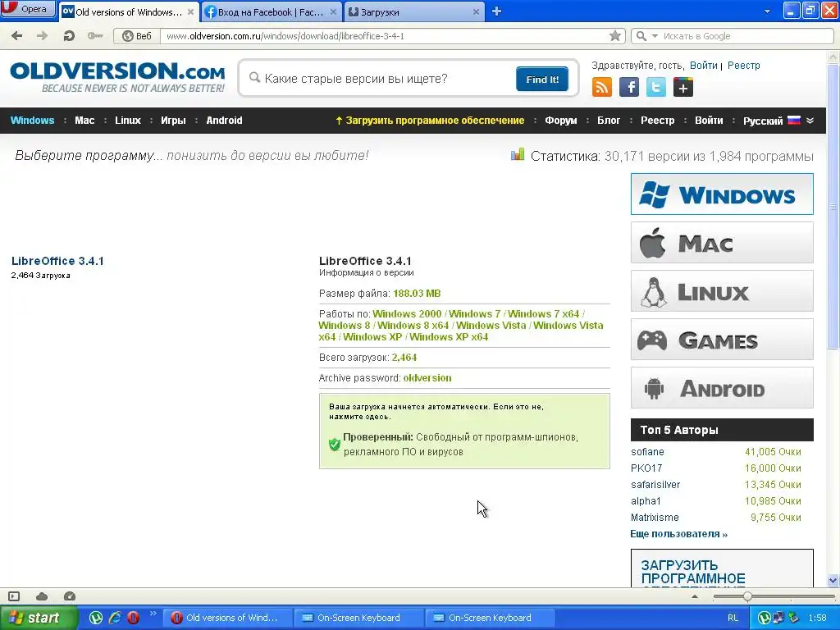This screenshot has height=630, width=840.
Task: Open the Android navigation menu item
Action: [x=224, y=121]
